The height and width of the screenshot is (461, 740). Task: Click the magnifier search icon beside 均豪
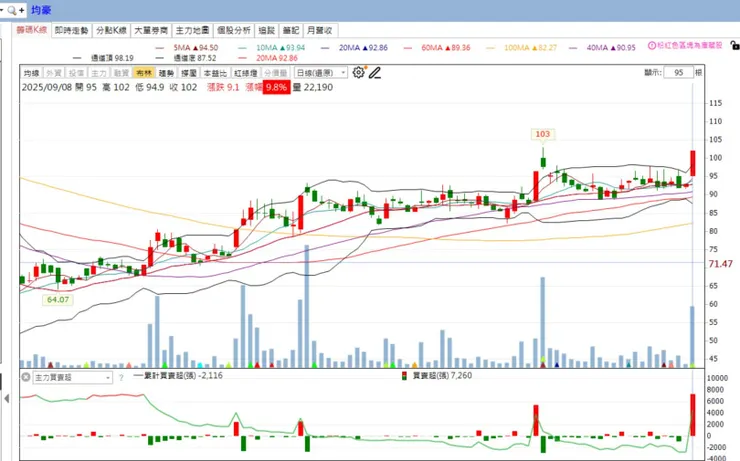point(12,10)
